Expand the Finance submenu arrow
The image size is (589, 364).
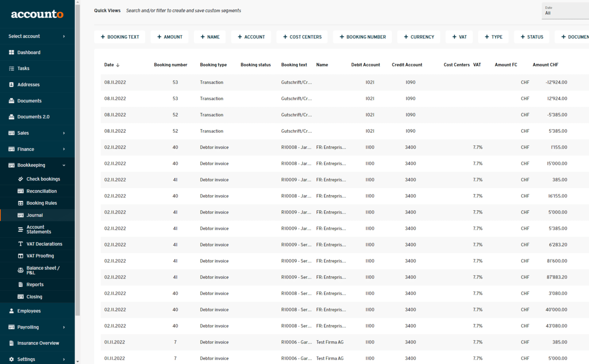tap(64, 149)
